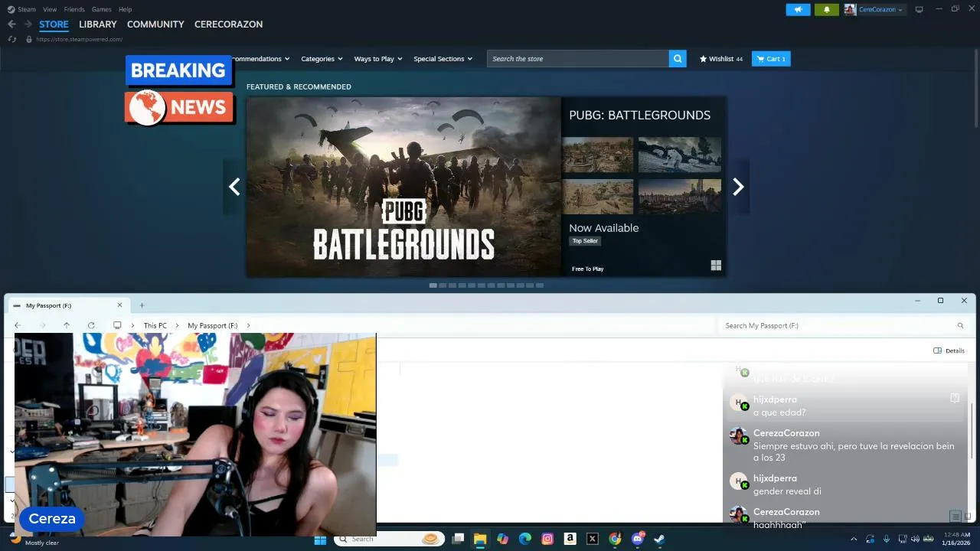
Task: Expand Ways to Play menu
Action: point(378,59)
